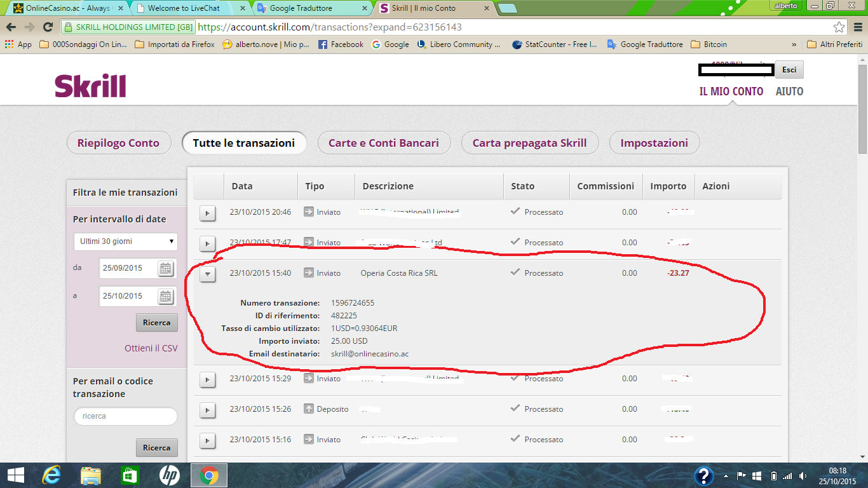Collapse the 23/10/2015 15:40 transaction details

tap(208, 274)
